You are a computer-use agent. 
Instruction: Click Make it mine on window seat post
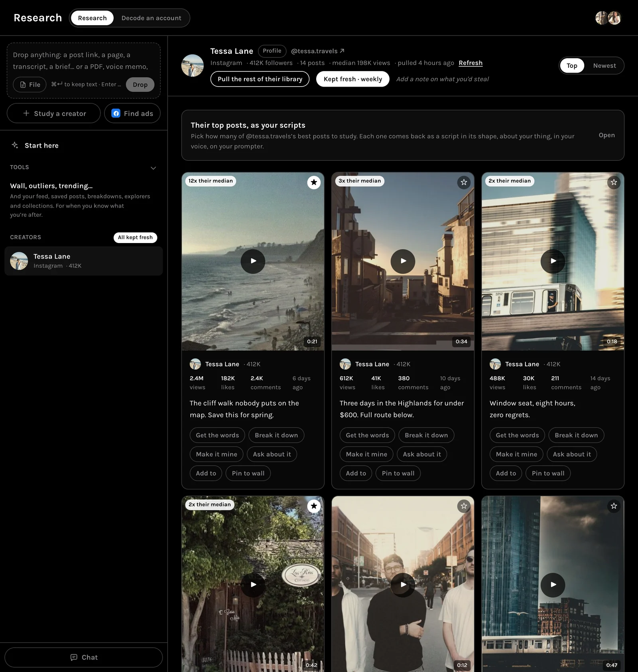pos(516,454)
